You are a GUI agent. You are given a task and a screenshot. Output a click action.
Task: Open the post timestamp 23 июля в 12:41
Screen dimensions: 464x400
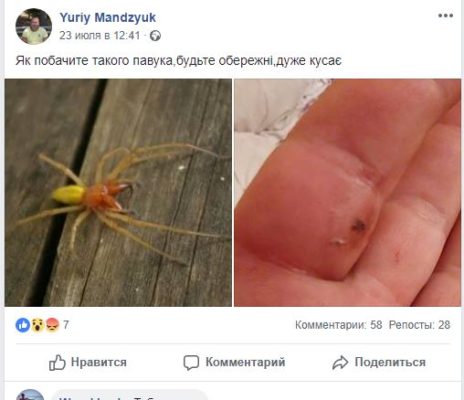(x=100, y=35)
